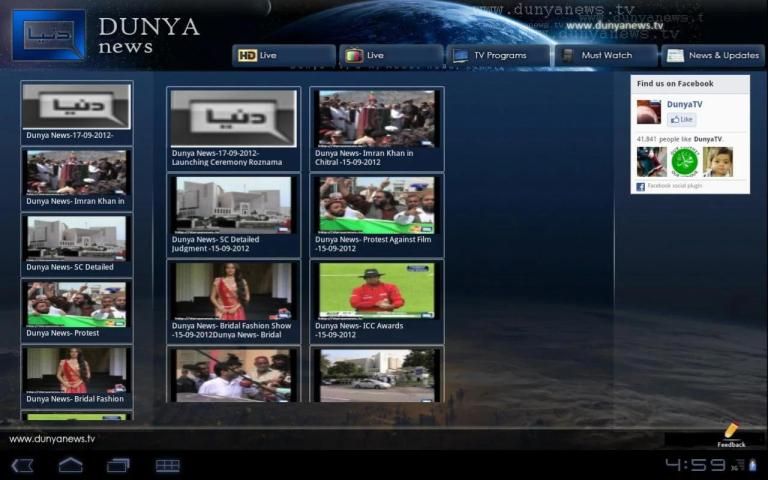This screenshot has height=480, width=768.
Task: Click the Dunya News logo icon
Action: click(x=48, y=35)
